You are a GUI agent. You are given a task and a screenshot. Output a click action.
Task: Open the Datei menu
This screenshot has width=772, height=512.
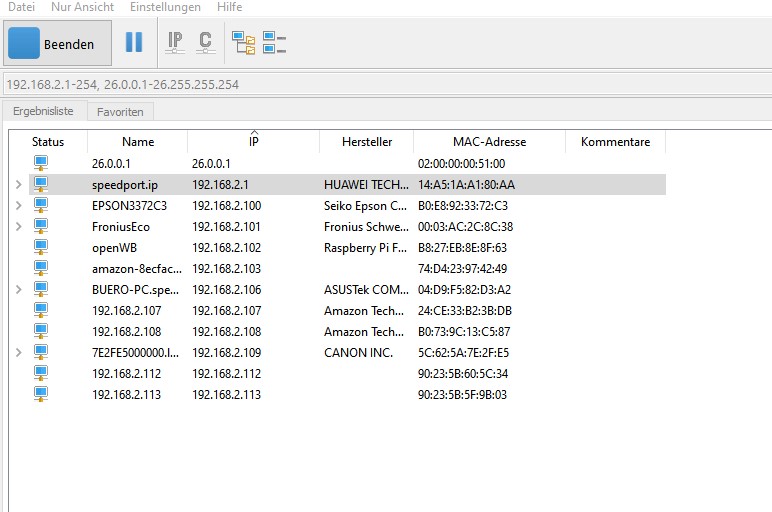point(22,7)
